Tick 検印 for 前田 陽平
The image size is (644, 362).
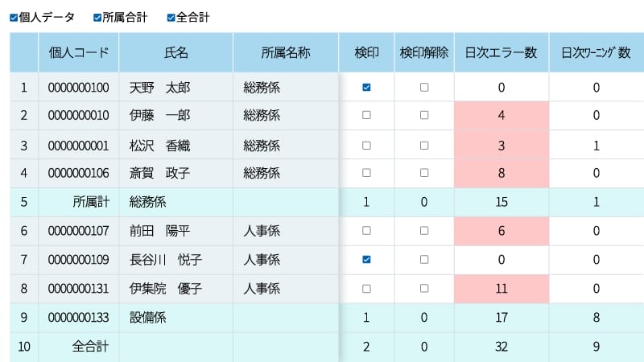366,231
